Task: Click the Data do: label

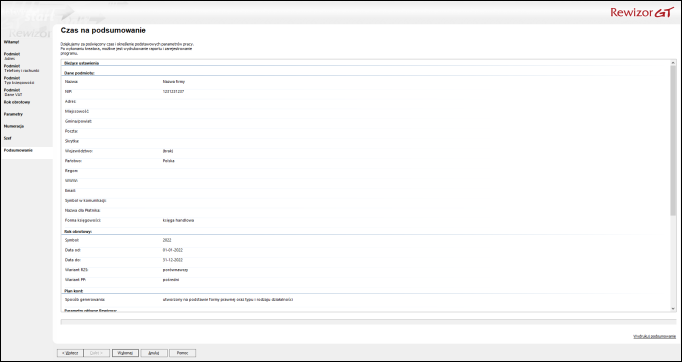Action: [73, 260]
